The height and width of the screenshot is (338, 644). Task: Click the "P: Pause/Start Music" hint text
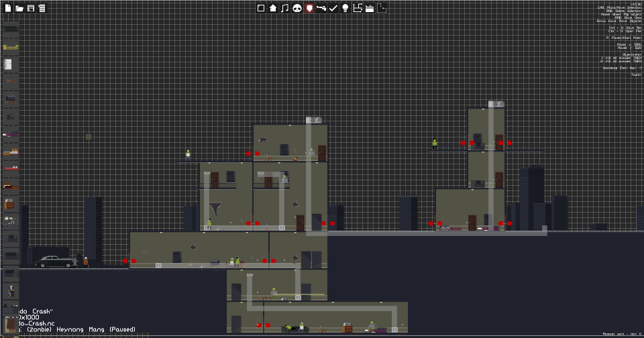(x=623, y=38)
